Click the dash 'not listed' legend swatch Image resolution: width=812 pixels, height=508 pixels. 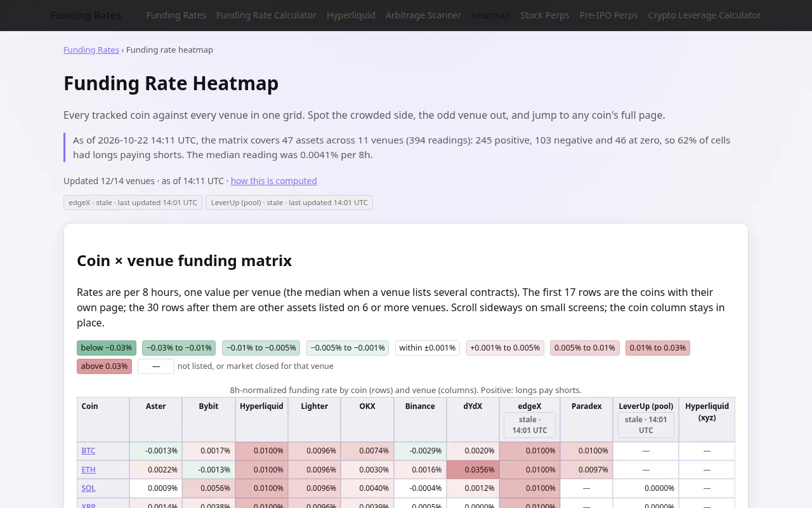click(x=156, y=366)
